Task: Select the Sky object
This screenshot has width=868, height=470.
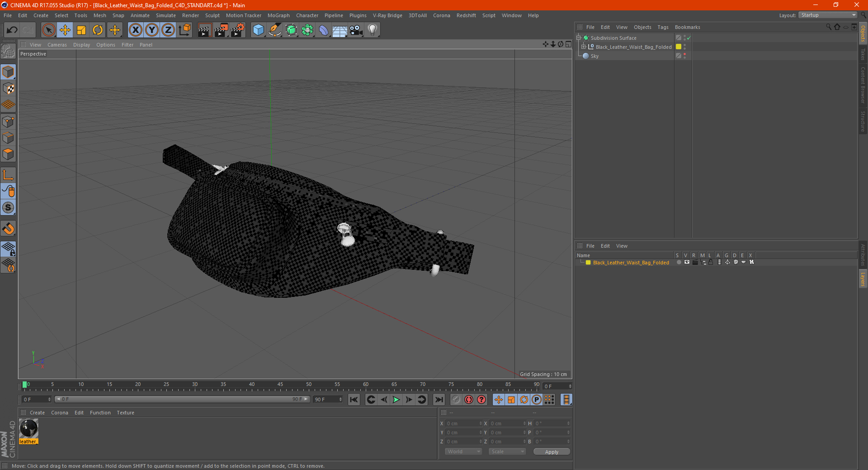Action: coord(594,56)
